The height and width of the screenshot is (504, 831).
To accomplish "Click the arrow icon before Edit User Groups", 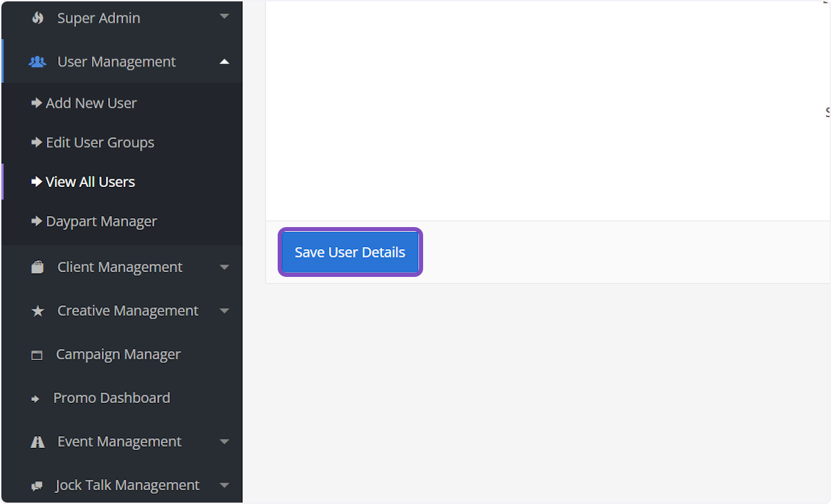I will 36,142.
